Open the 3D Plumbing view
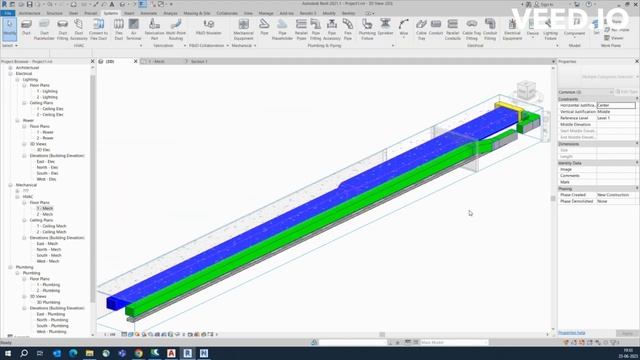Image resolution: width=640 pixels, height=360 pixels. coord(48,302)
